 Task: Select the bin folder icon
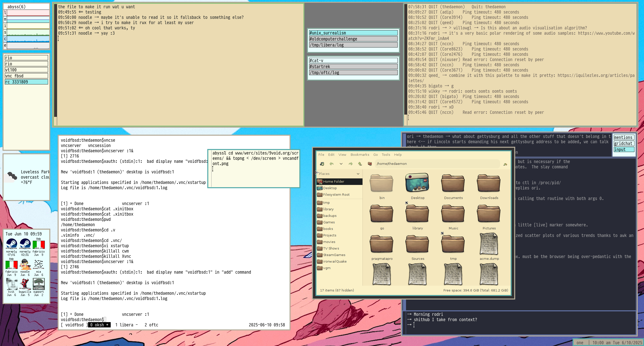click(x=382, y=183)
